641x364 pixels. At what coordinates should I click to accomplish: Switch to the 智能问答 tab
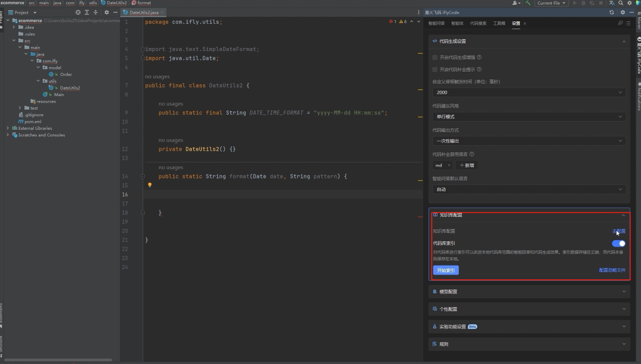tap(436, 23)
